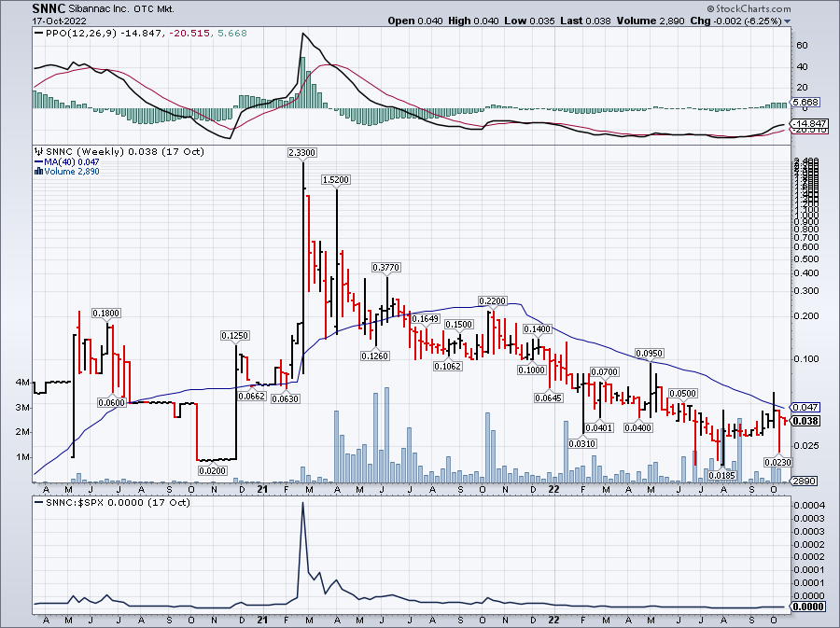Click the 5.668 PPO histogram value tag
This screenshot has width=840, height=628.
[x=805, y=103]
